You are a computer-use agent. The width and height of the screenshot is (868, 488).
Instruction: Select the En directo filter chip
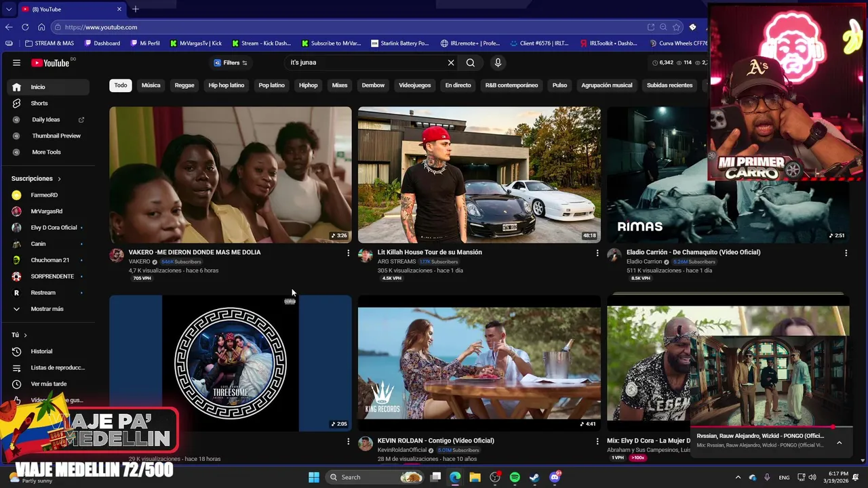point(458,85)
